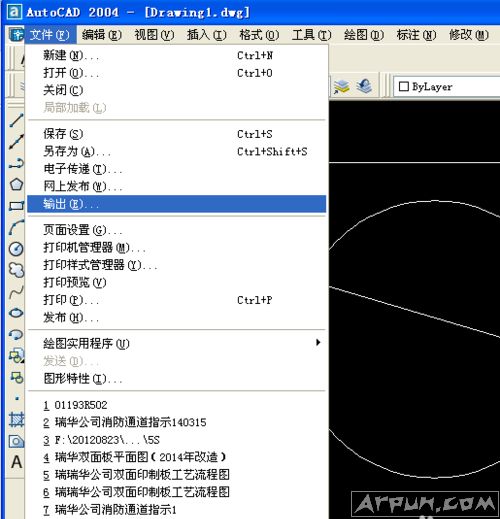Image resolution: width=500 pixels, height=519 pixels.
Task: Select the Make Block tool
Action: [x=16, y=377]
